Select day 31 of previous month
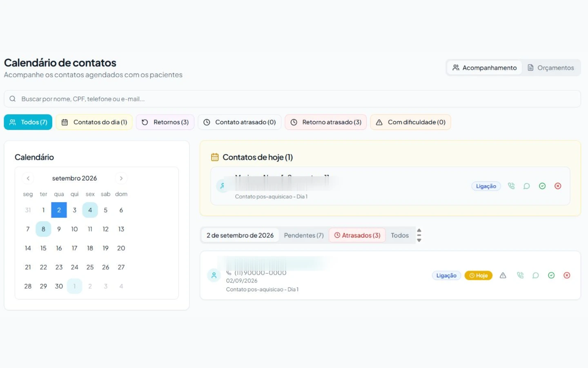This screenshot has width=588, height=368. coord(28,210)
